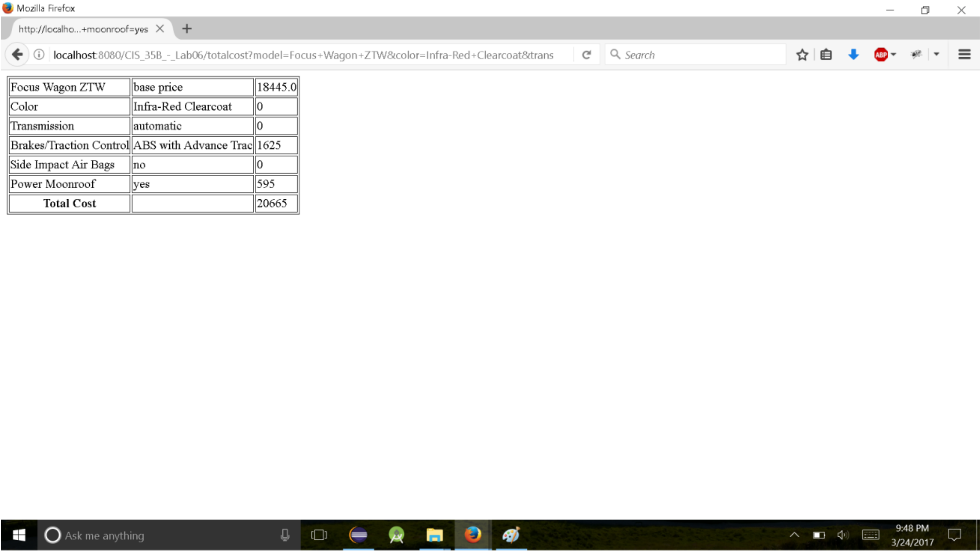Click the URL address bar
Image resolution: width=980 pixels, height=551 pixels.
click(x=303, y=55)
